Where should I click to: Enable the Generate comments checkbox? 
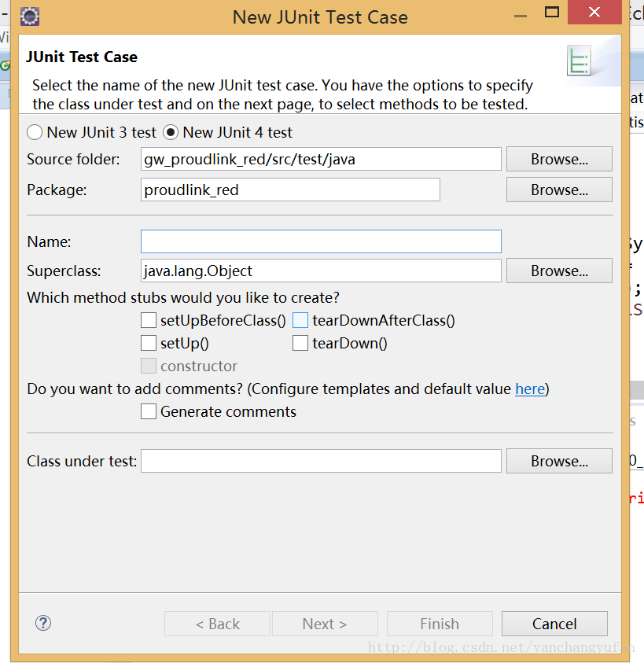(149, 411)
